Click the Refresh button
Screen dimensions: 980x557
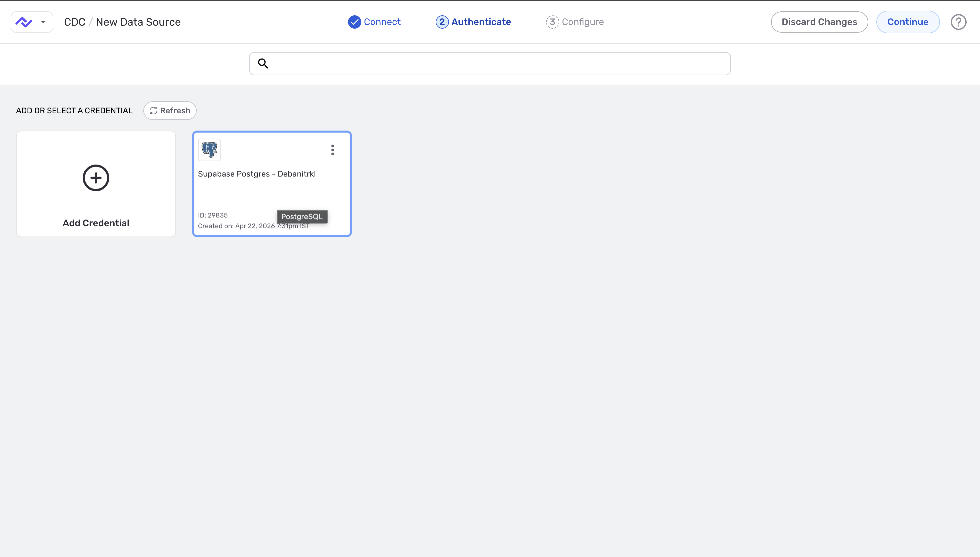[x=170, y=111]
